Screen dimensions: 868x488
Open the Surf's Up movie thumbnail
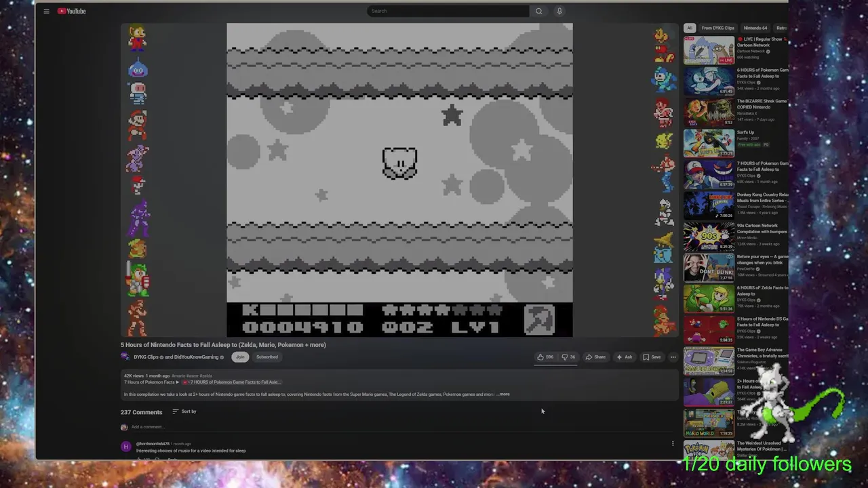[709, 144]
